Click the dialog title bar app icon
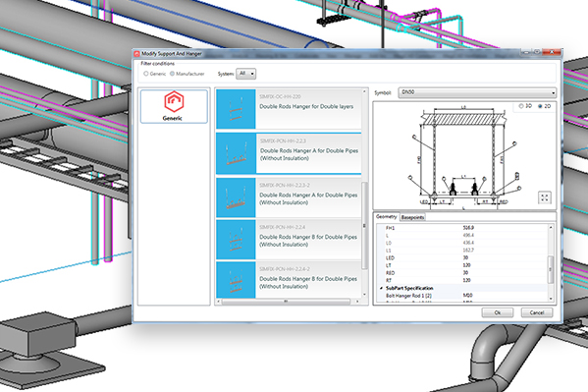The image size is (588, 392). (x=136, y=54)
